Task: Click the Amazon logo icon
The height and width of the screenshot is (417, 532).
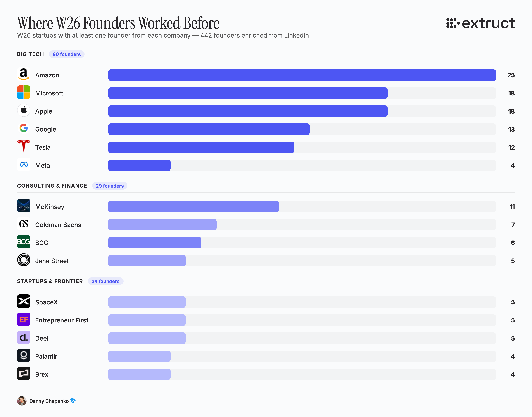Action: click(23, 75)
